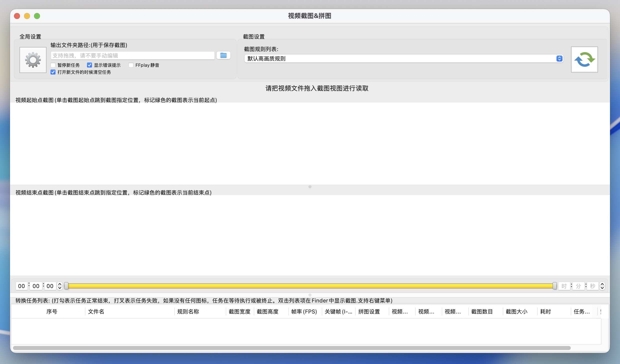
Task: Toggle the FFplay 静音 checkbox
Action: 131,65
